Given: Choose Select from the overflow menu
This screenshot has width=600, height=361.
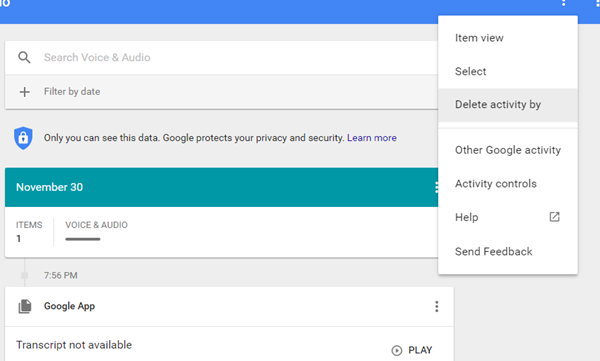Looking at the screenshot, I should click(x=508, y=72).
